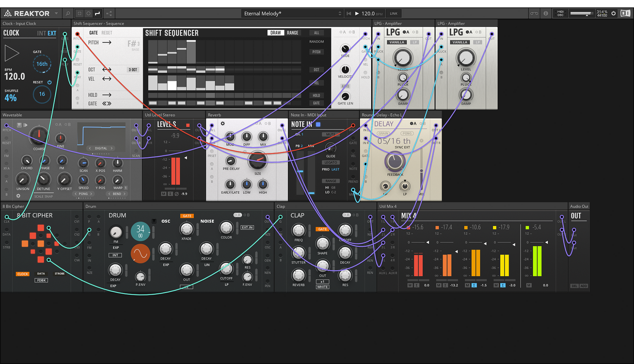The image size is (634, 364).
Task: Click the Delay FEEDBACK knob
Action: coord(395,162)
